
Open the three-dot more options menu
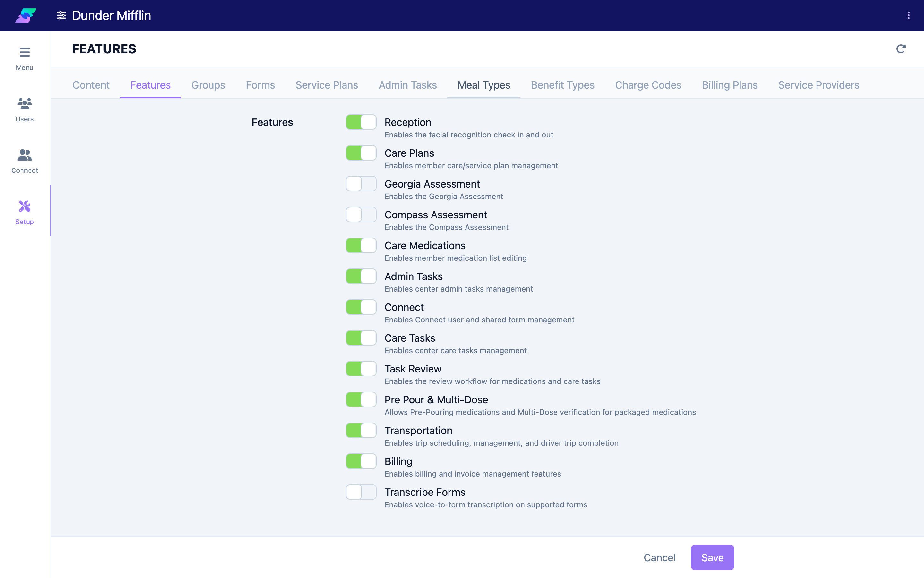tap(908, 15)
